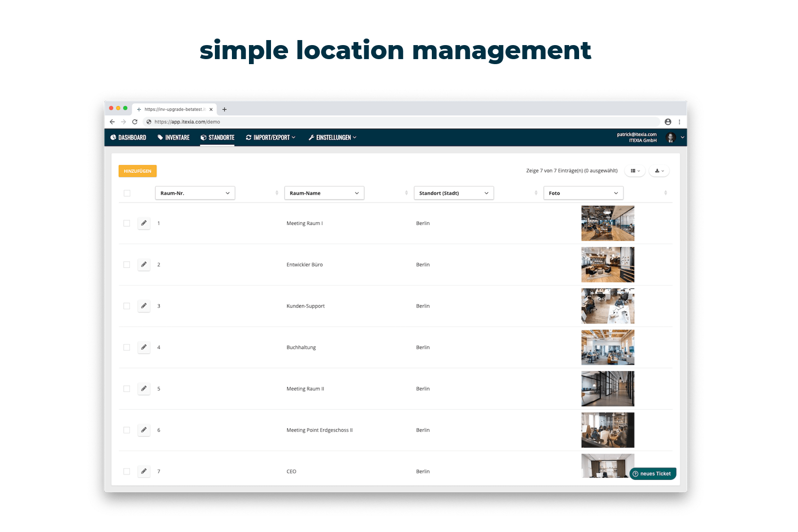Click sort arrows beside Foto column

(665, 193)
